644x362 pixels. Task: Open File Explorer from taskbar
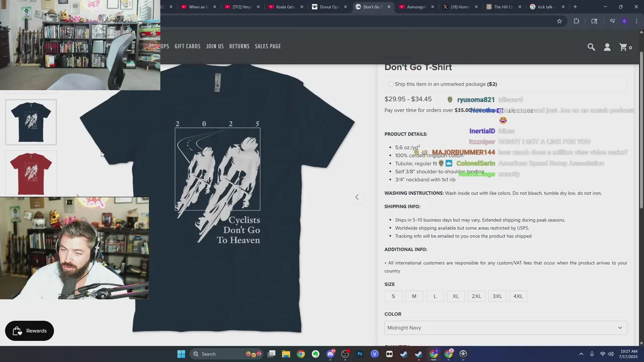point(286,354)
